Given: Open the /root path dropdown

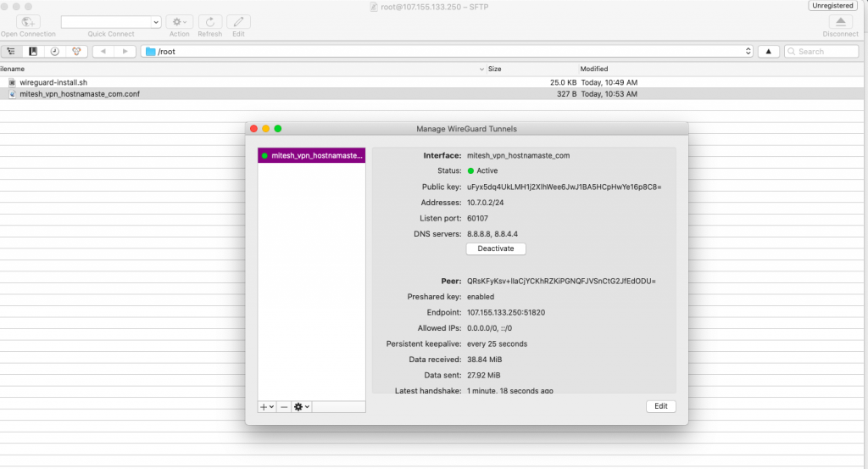Looking at the screenshot, I should pos(448,52).
